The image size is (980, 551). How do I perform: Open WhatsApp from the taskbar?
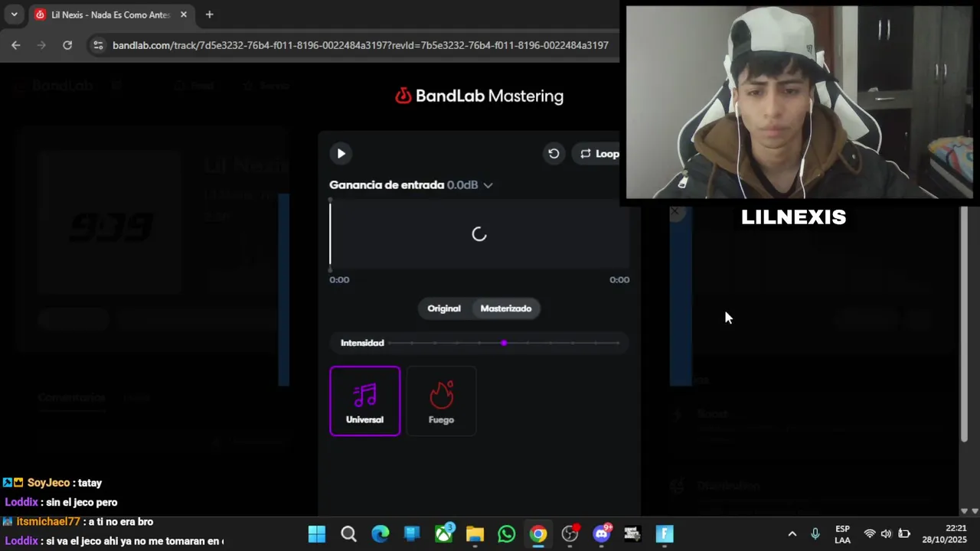click(x=507, y=534)
